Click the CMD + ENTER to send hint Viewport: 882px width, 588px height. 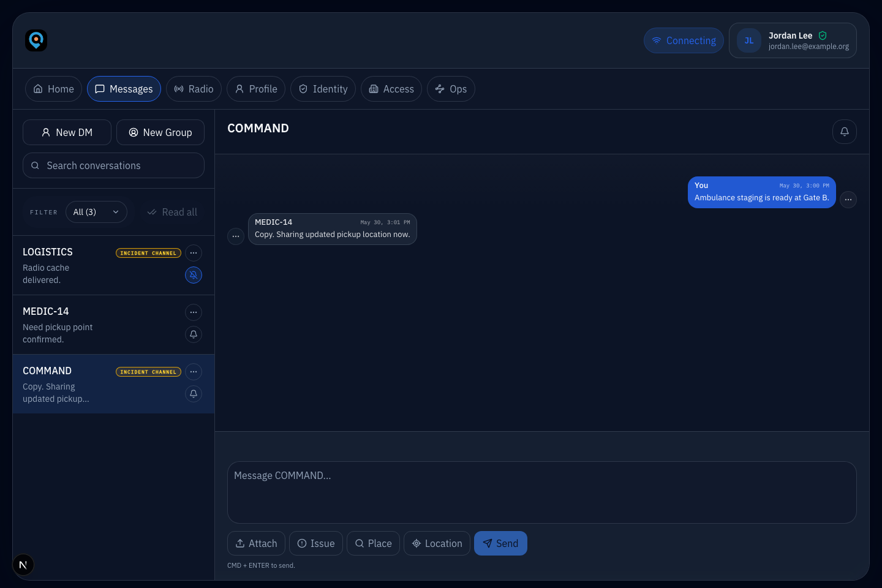[x=261, y=565]
